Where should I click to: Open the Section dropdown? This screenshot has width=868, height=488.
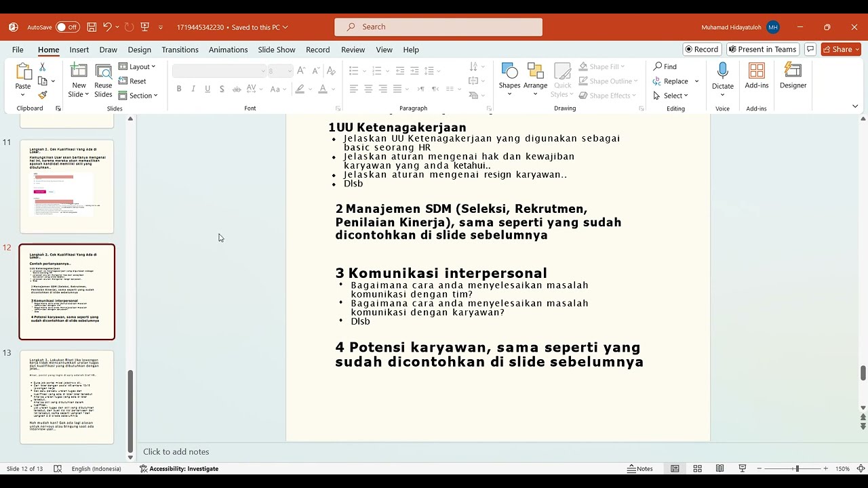[138, 96]
